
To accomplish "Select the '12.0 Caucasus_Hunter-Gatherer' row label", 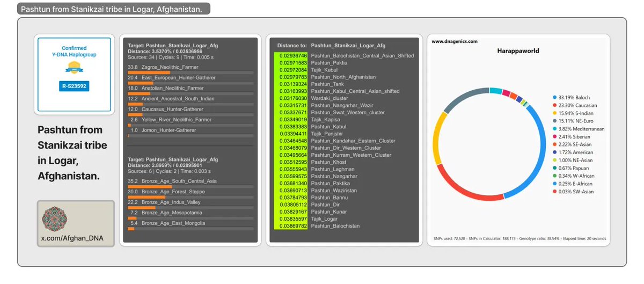I will (167, 109).
